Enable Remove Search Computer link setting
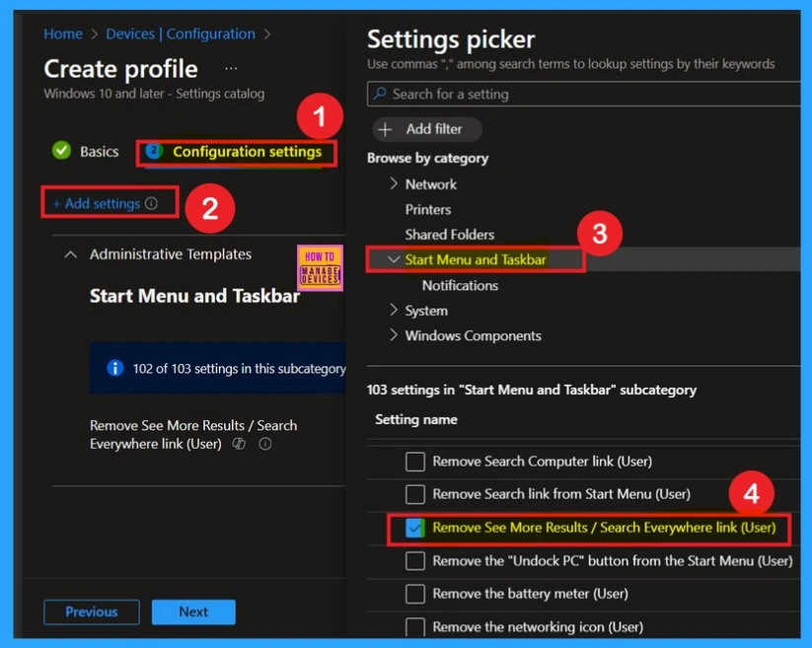This screenshot has height=648, width=812. pos(413,461)
